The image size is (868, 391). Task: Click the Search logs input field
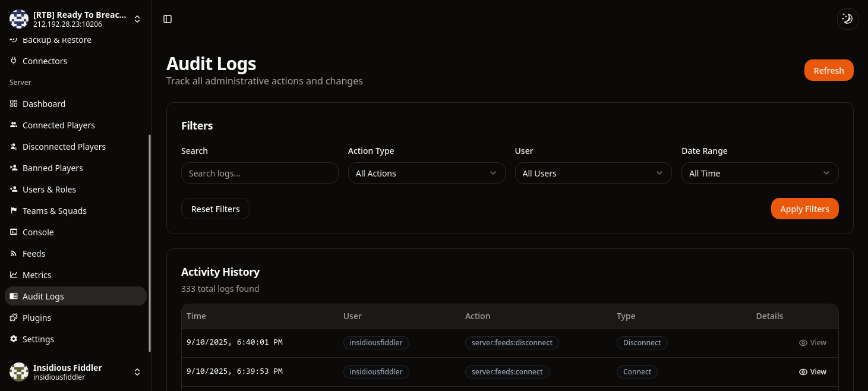[x=260, y=173]
